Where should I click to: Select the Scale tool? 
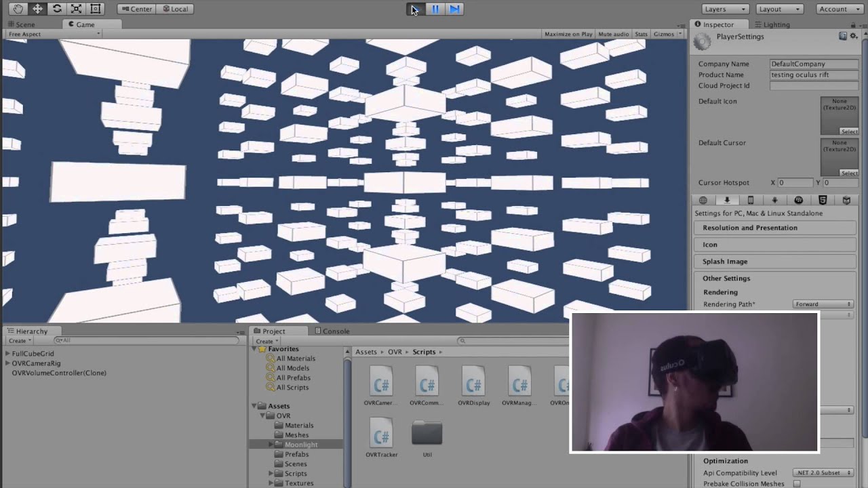click(76, 9)
